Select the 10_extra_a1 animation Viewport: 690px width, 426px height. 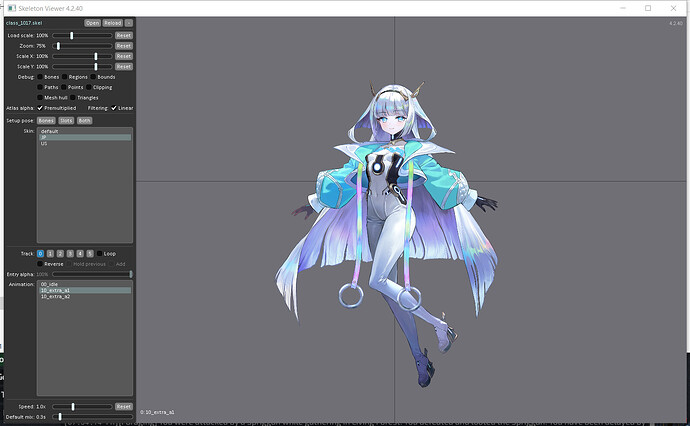pyautogui.click(x=85, y=290)
